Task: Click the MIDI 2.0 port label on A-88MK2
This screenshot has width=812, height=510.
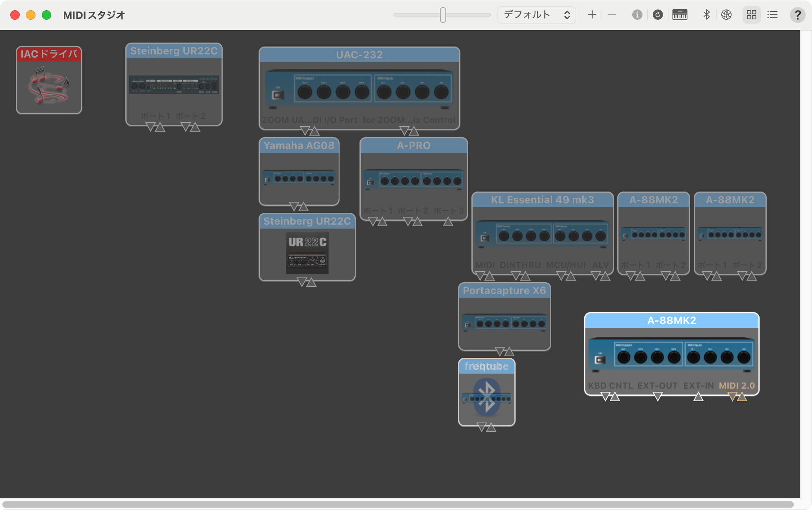Action: pyautogui.click(x=737, y=385)
